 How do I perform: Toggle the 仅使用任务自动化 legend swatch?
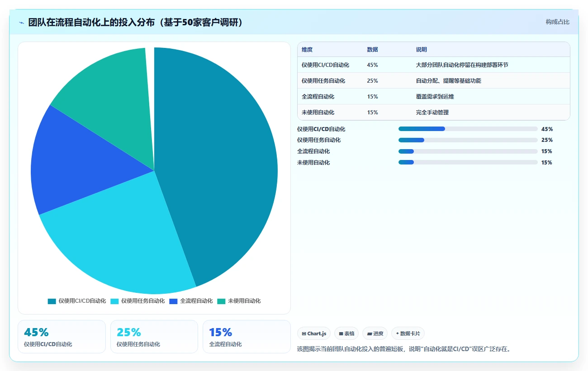pyautogui.click(x=114, y=301)
